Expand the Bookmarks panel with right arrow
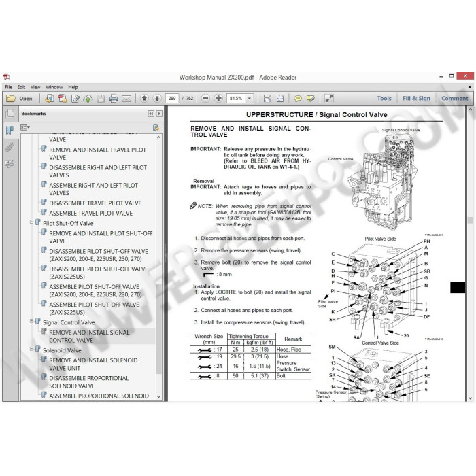The image size is (476, 476). pos(159,114)
